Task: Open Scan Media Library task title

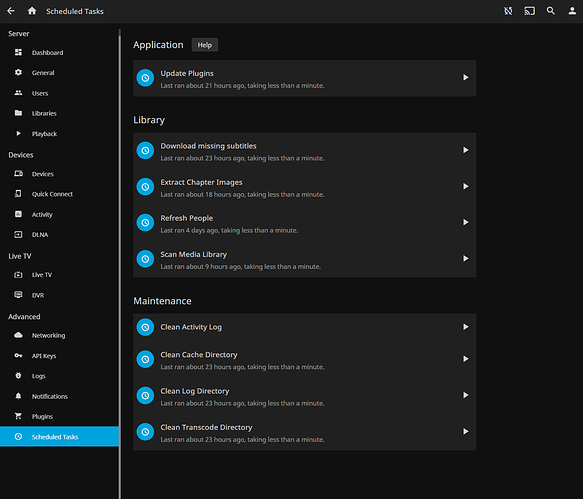Action: tap(193, 254)
